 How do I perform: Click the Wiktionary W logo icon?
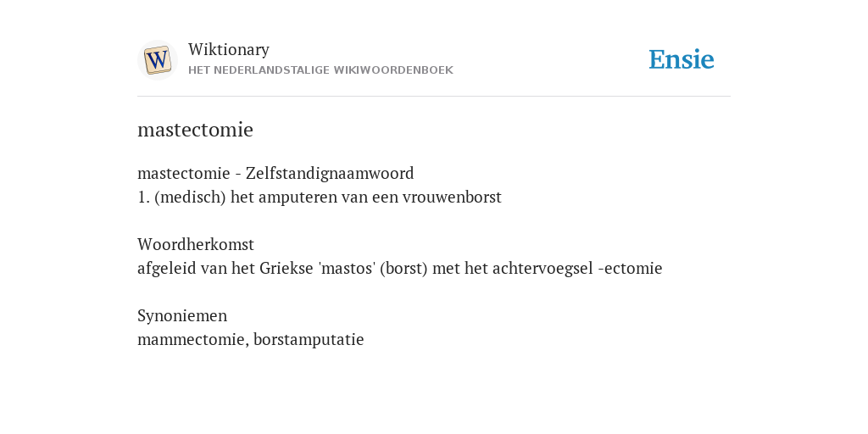point(157,60)
